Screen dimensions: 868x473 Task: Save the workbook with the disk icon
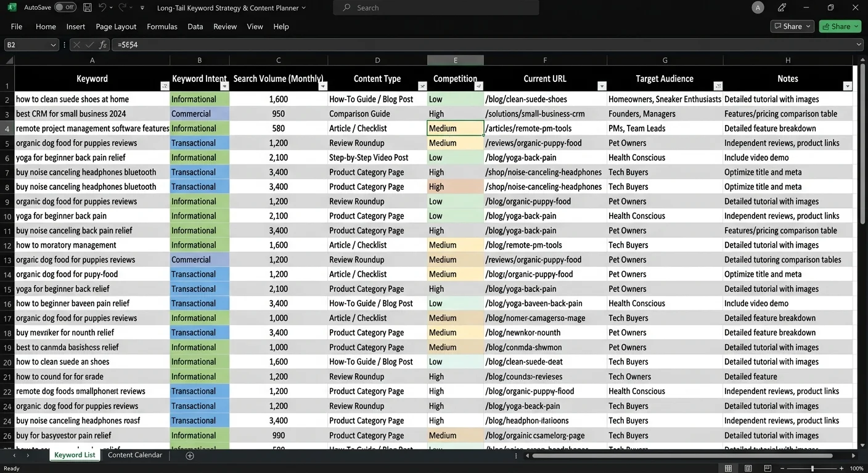pos(88,7)
